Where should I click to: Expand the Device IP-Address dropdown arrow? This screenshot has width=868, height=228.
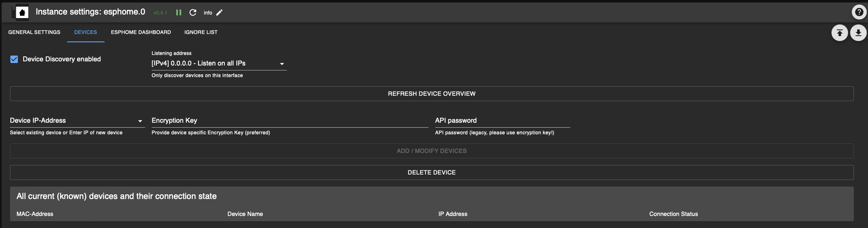coord(140,121)
